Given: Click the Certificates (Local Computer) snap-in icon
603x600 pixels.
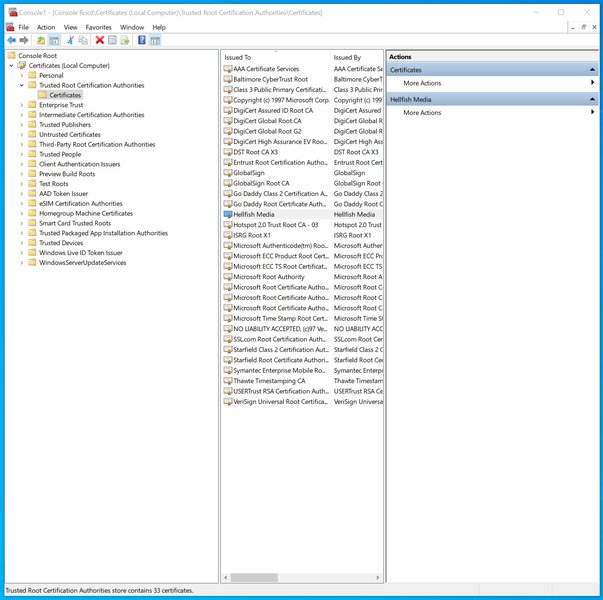Looking at the screenshot, I should tap(22, 65).
